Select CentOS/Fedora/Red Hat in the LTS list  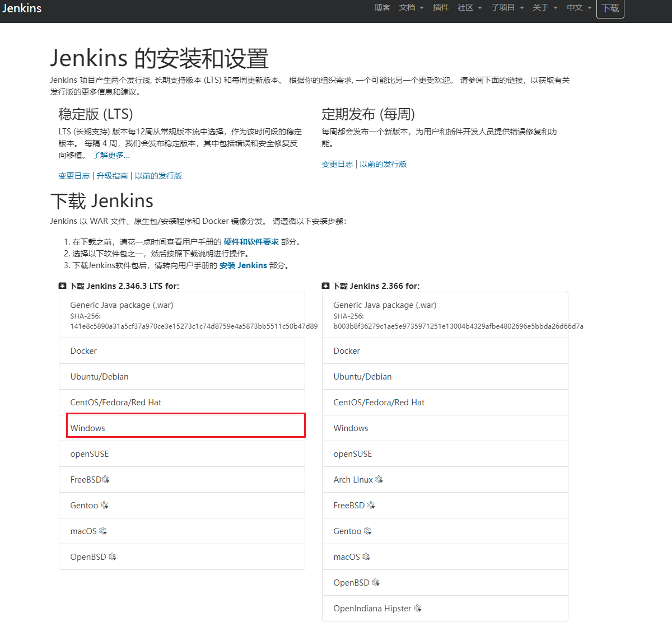182,403
